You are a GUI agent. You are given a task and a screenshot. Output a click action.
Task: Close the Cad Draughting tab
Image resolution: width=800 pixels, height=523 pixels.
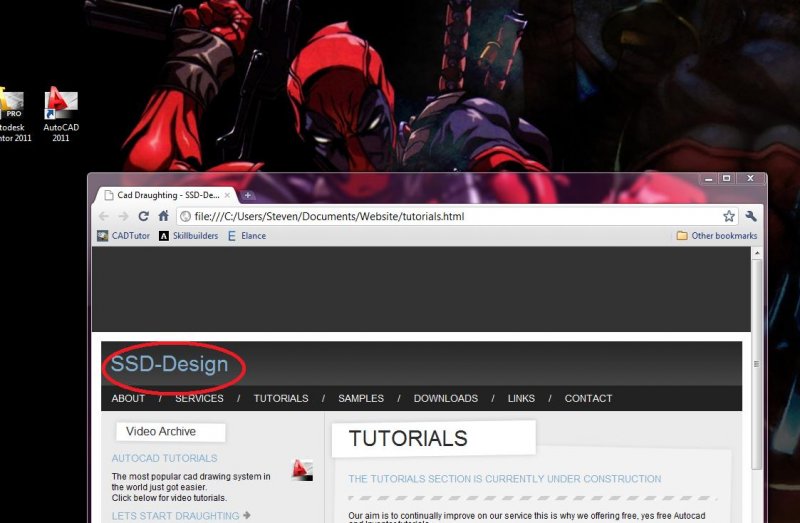tap(227, 195)
